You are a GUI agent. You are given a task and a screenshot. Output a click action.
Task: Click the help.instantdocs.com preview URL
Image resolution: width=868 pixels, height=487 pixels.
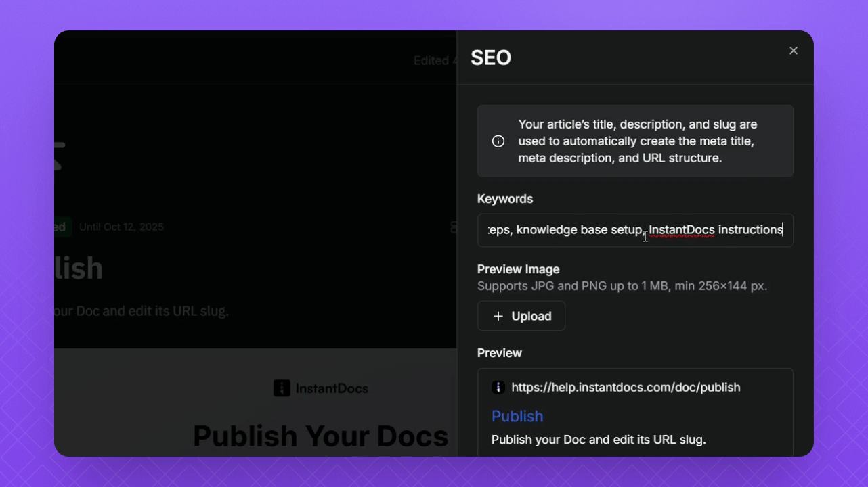[x=626, y=388]
